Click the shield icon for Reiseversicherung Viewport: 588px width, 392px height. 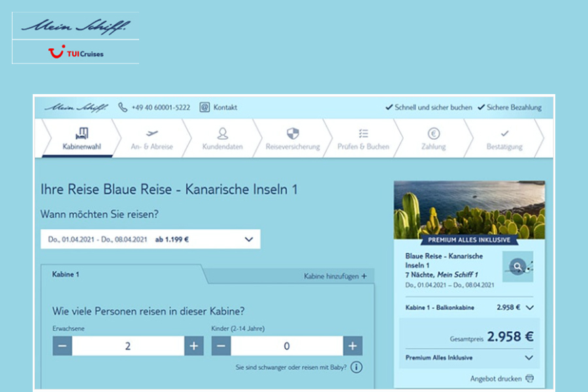pos(293,133)
